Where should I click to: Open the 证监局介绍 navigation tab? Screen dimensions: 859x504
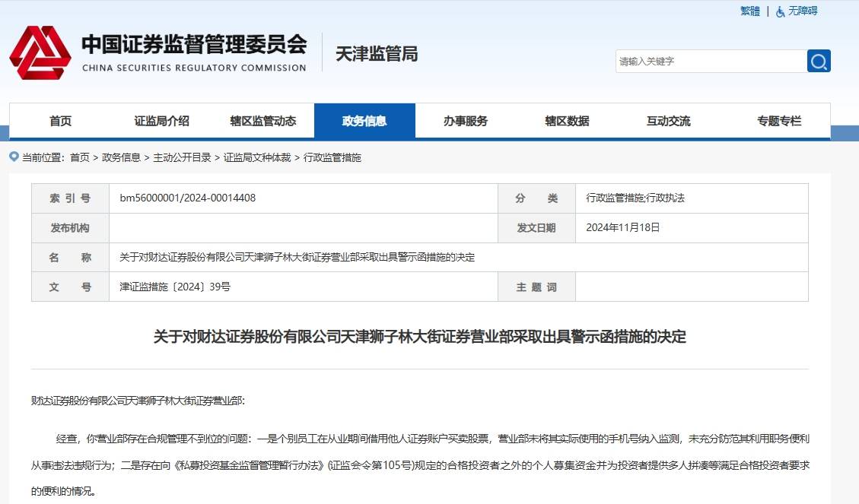pos(161,121)
